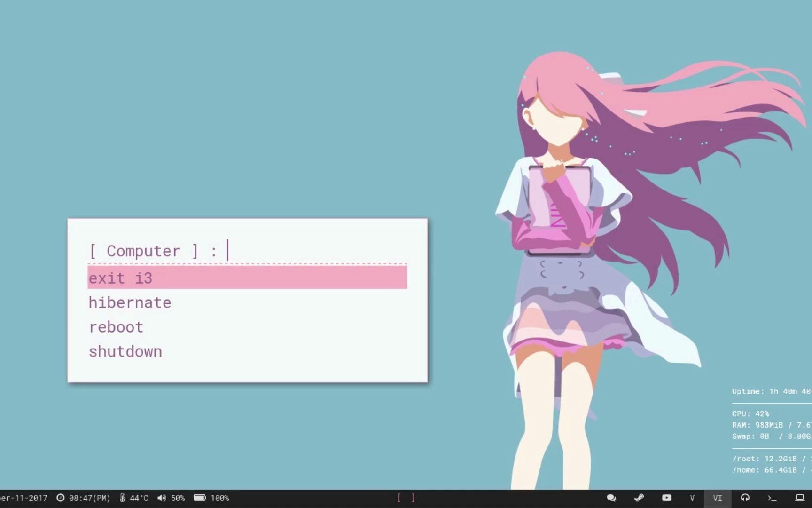The height and width of the screenshot is (508, 812).
Task: Choose the 'hibernate' option
Action: click(x=130, y=302)
